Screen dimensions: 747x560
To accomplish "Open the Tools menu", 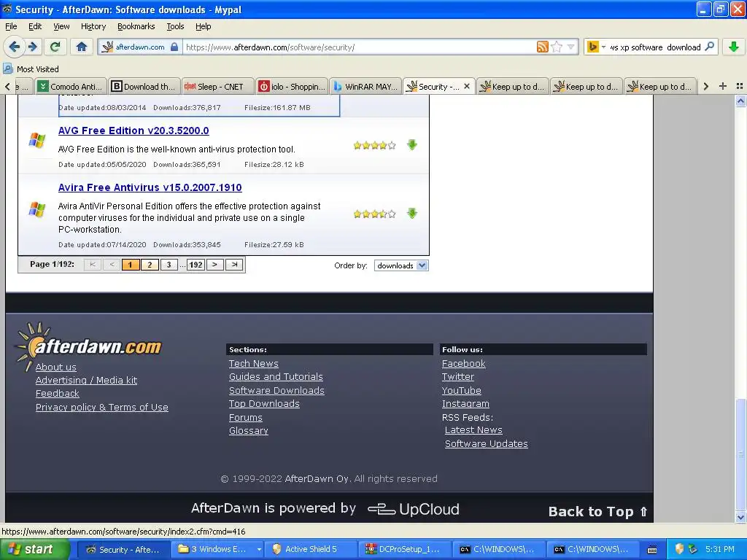I will [x=175, y=26].
